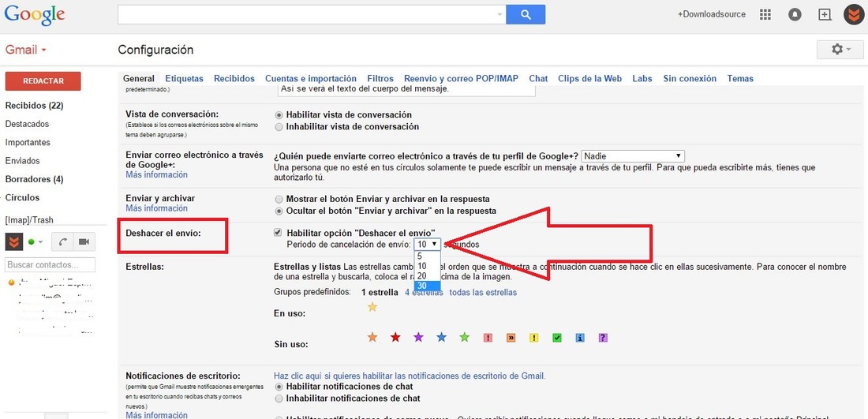Image resolution: width=868 pixels, height=419 pixels.
Task: Click the share plus box icon
Action: coord(825,15)
